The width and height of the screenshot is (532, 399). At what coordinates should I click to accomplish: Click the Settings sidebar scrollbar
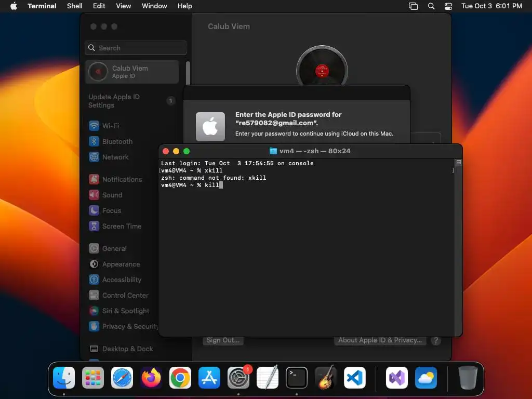188,73
